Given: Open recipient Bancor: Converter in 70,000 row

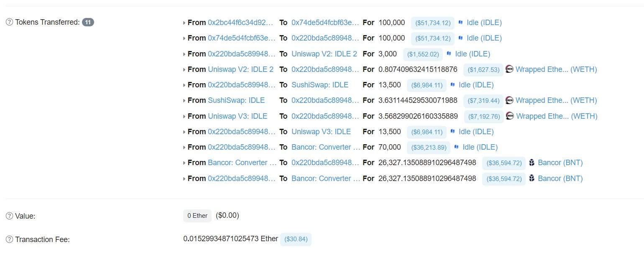Looking at the screenshot, I should (326, 147).
